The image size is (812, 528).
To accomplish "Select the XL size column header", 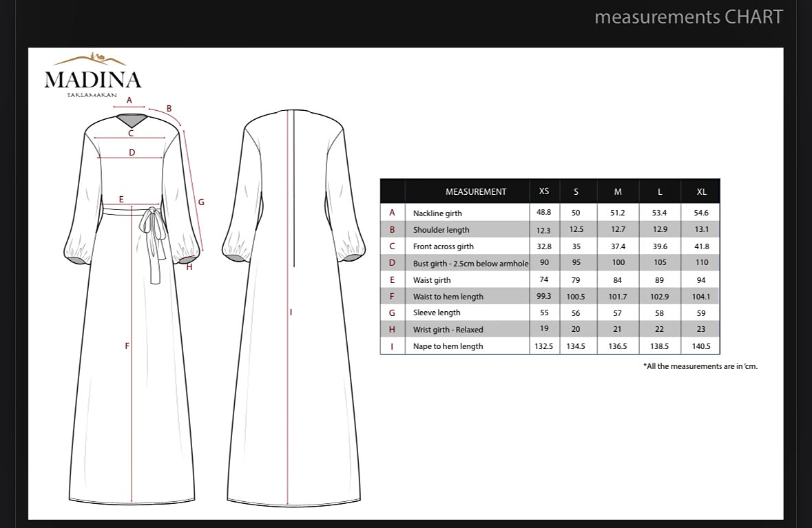I will pyautogui.click(x=700, y=191).
